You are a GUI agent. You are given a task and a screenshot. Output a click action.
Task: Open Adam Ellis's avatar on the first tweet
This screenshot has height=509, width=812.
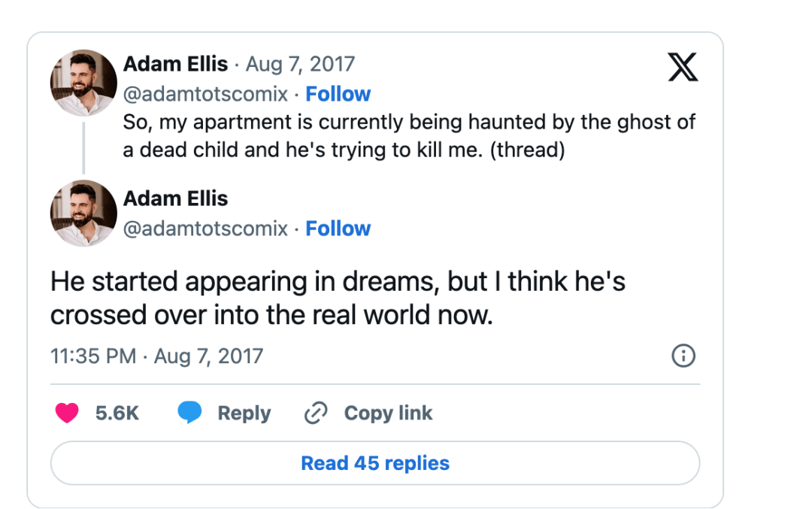pyautogui.click(x=83, y=83)
